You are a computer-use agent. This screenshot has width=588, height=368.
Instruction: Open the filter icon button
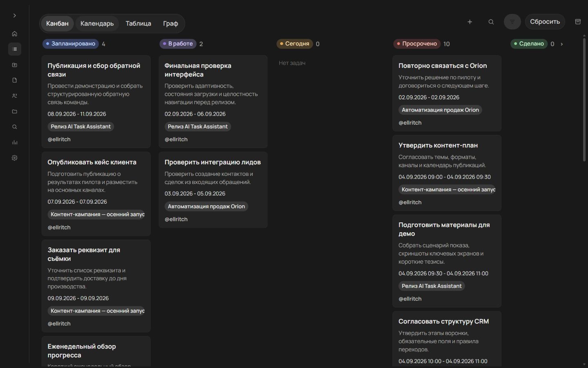(x=512, y=22)
